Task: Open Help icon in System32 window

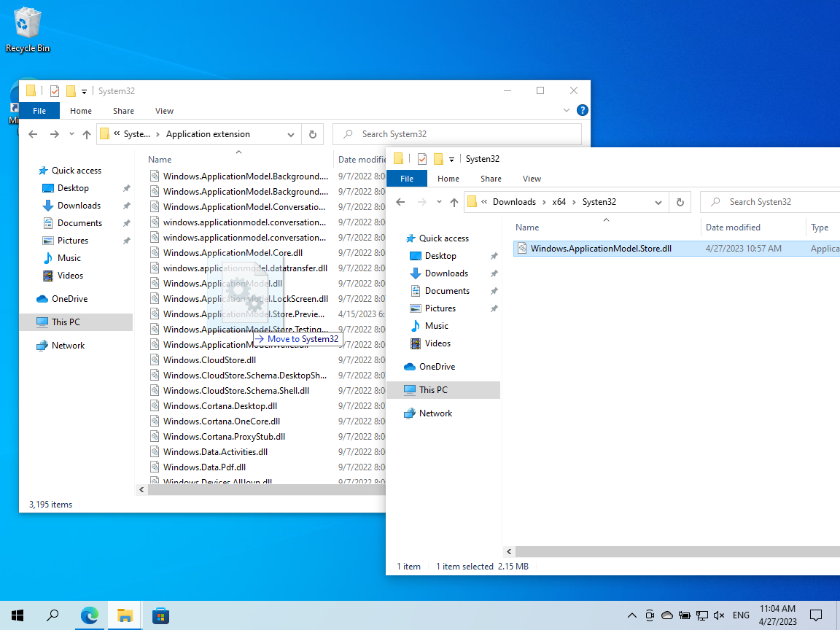Action: click(583, 110)
